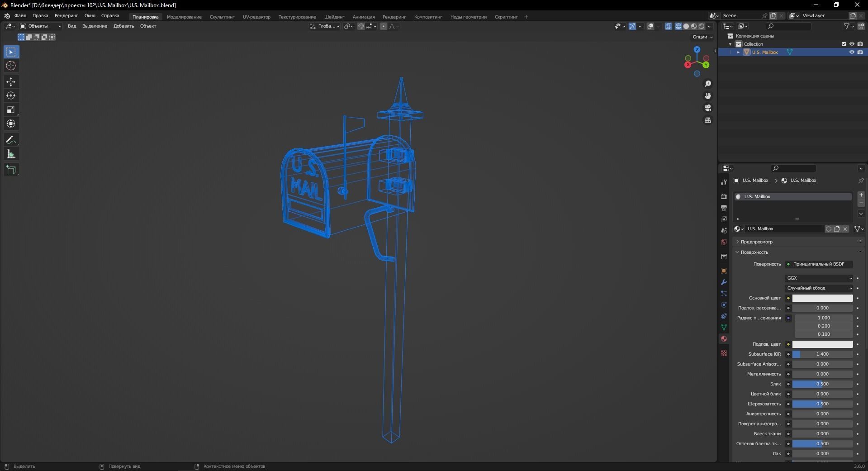Click the Шероховатость slider

click(x=822, y=404)
